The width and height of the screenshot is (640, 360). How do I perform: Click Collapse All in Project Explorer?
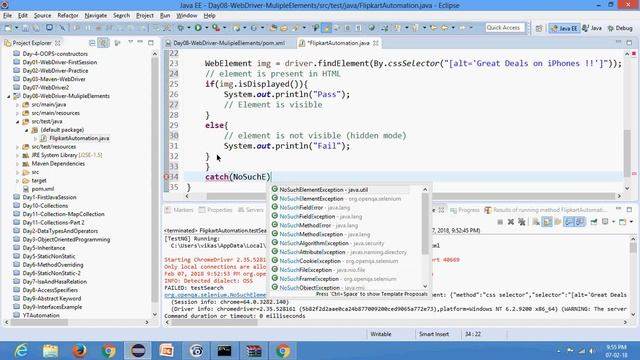(x=92, y=43)
